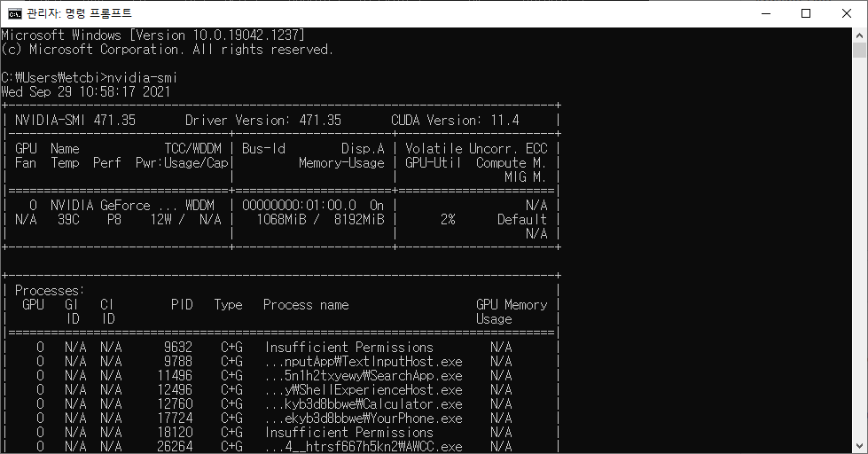Click the 'WDDM' driver model text
Viewport: 868px width, 454px height.
coord(199,206)
